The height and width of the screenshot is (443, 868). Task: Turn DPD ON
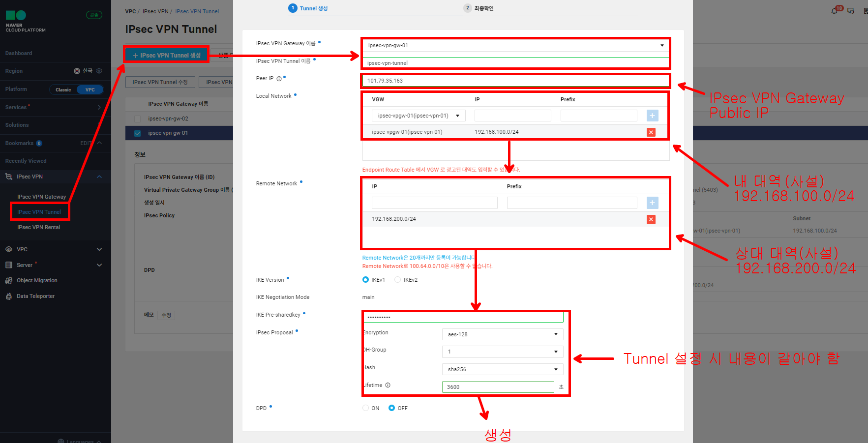pyautogui.click(x=365, y=408)
